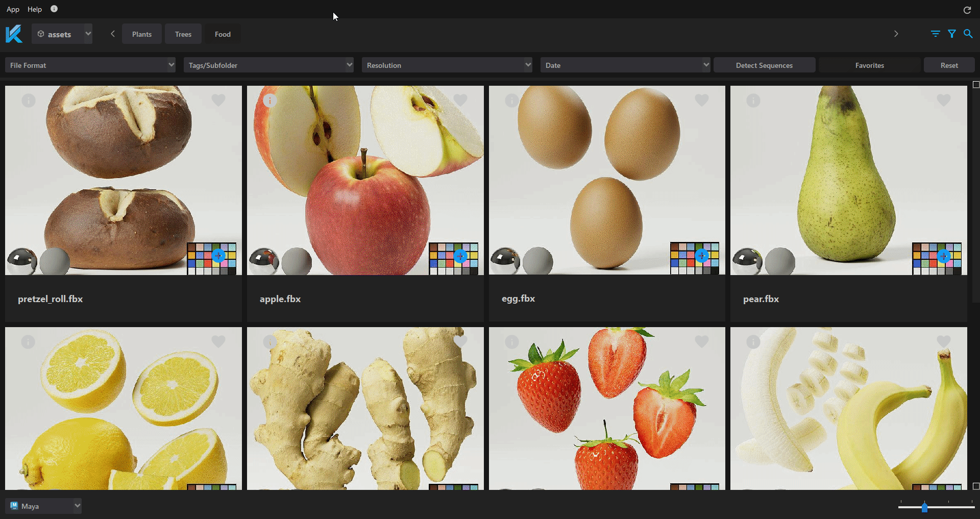This screenshot has width=980, height=519.
Task: Show info for the strawberry asset
Action: tap(512, 342)
